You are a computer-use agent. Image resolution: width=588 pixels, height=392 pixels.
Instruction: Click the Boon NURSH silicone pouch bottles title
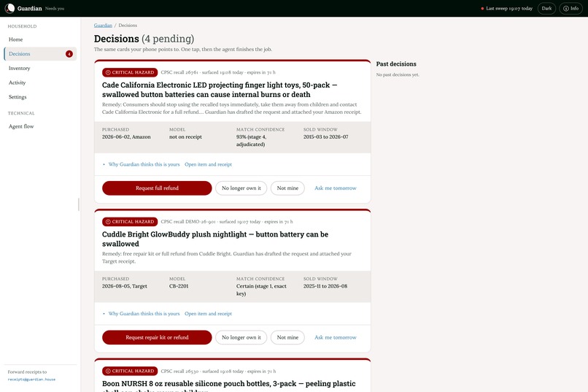click(x=229, y=386)
